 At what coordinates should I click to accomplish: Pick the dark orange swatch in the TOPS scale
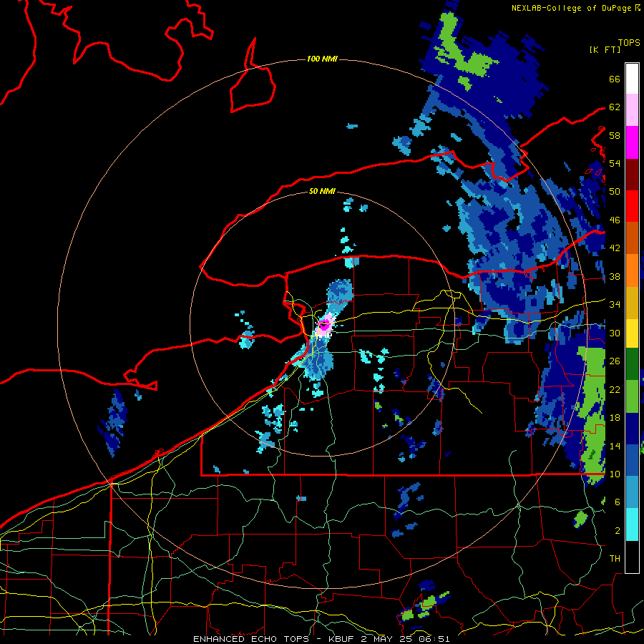pos(632,238)
